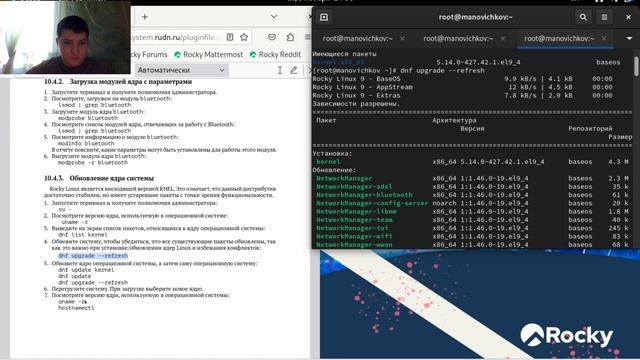Image resolution: width=640 pixels, height=360 pixels.
Task: Click 'dnf update kernel' command in PDF
Action: tap(86, 270)
